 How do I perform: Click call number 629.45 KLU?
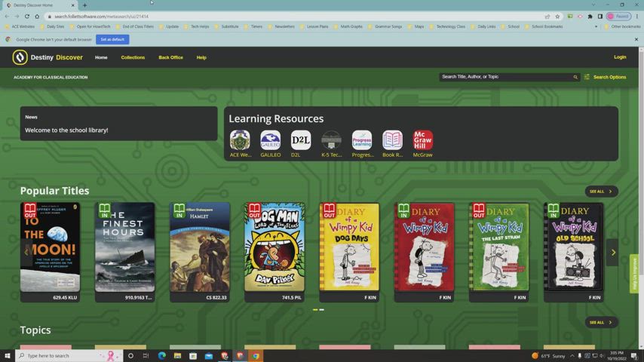pos(65,297)
